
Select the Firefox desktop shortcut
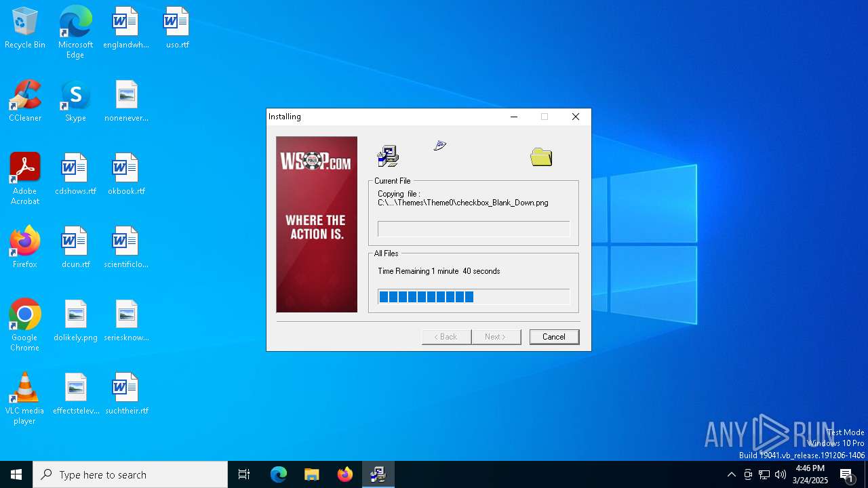(25, 248)
